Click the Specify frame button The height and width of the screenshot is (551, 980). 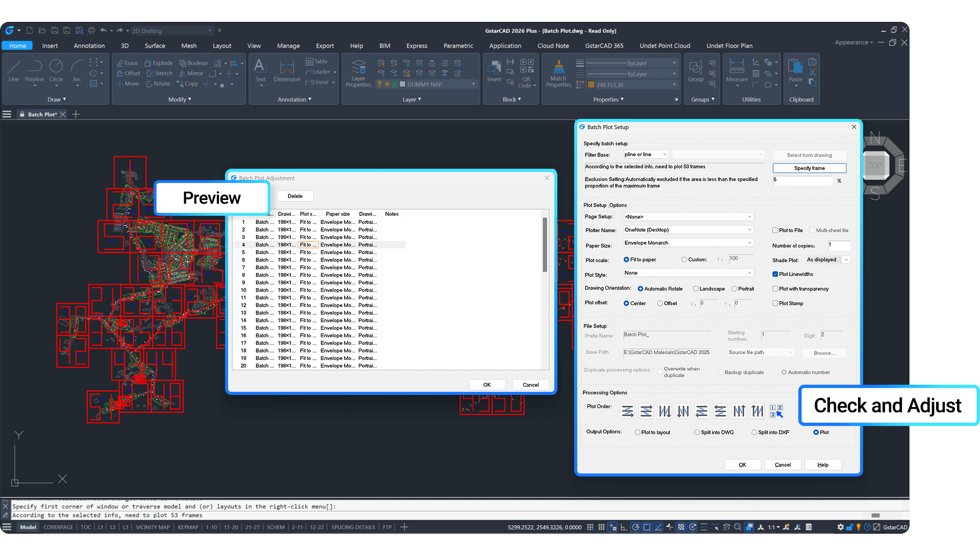point(809,168)
